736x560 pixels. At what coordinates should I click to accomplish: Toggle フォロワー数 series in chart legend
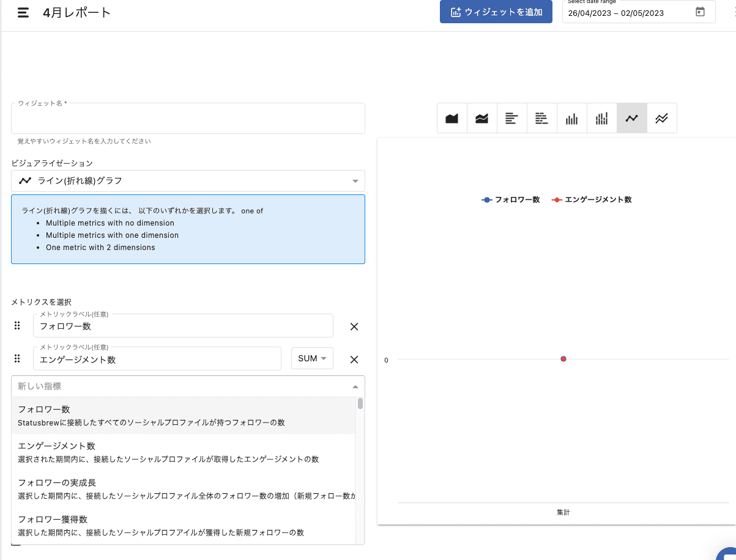(511, 200)
